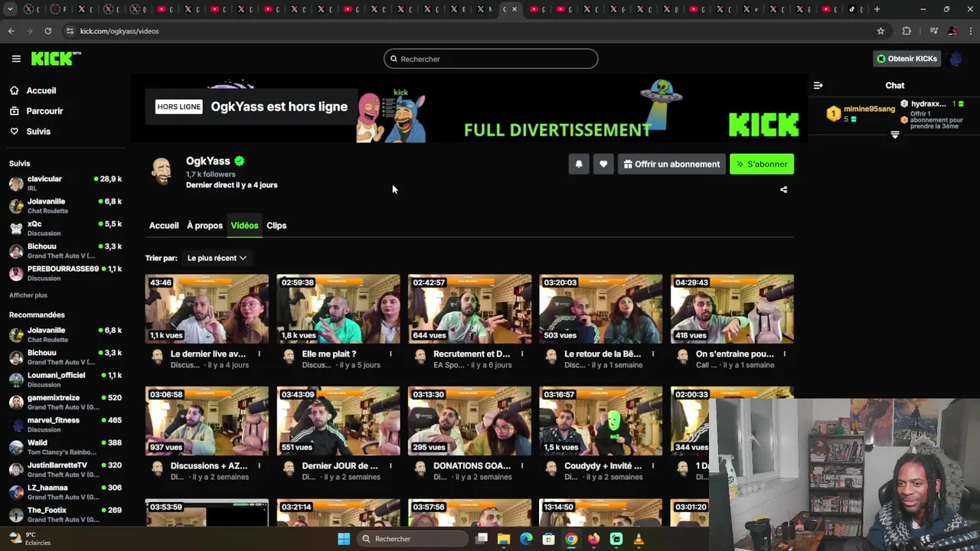This screenshot has height=551, width=980.
Task: Expand the 'Le plus récent' sort dropdown
Action: click(217, 258)
